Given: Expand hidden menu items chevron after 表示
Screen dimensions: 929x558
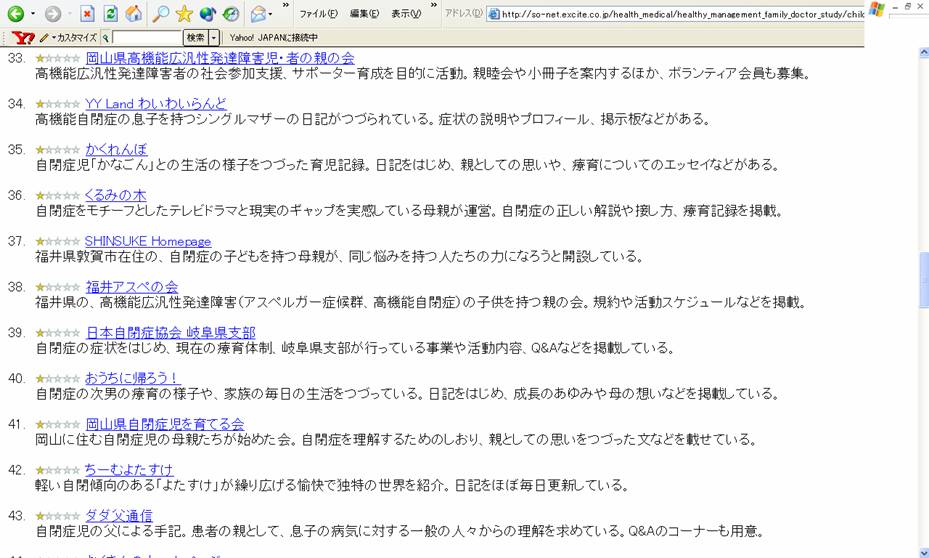Looking at the screenshot, I should tap(434, 5).
